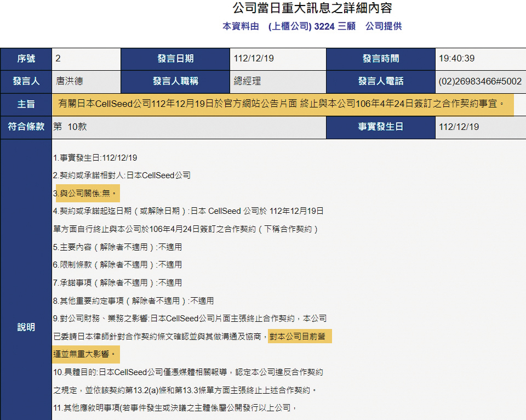The image size is (526, 420).
Task: Click the page title 公司當日重大訊息之詳細內容
Action: tap(312, 8)
